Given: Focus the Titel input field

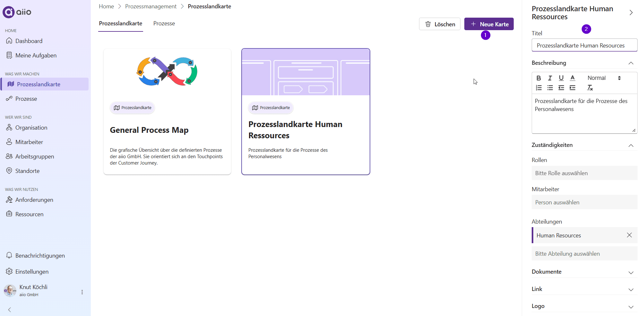Looking at the screenshot, I should [584, 45].
